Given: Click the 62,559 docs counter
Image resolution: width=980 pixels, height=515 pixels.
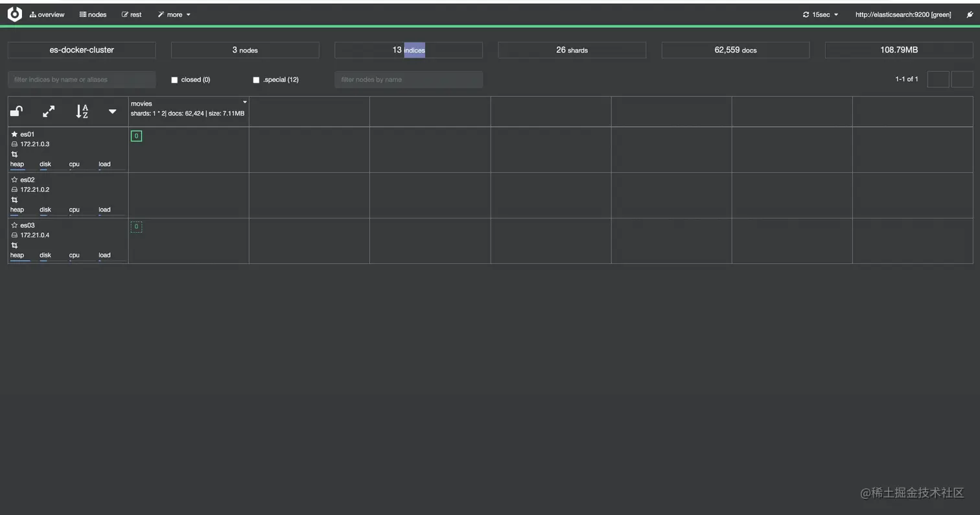Looking at the screenshot, I should [735, 50].
